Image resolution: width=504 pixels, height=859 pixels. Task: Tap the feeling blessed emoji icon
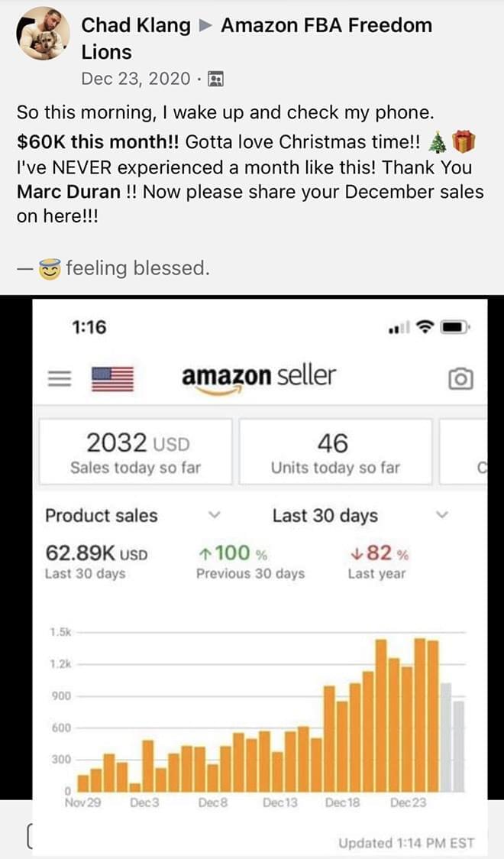tap(53, 268)
